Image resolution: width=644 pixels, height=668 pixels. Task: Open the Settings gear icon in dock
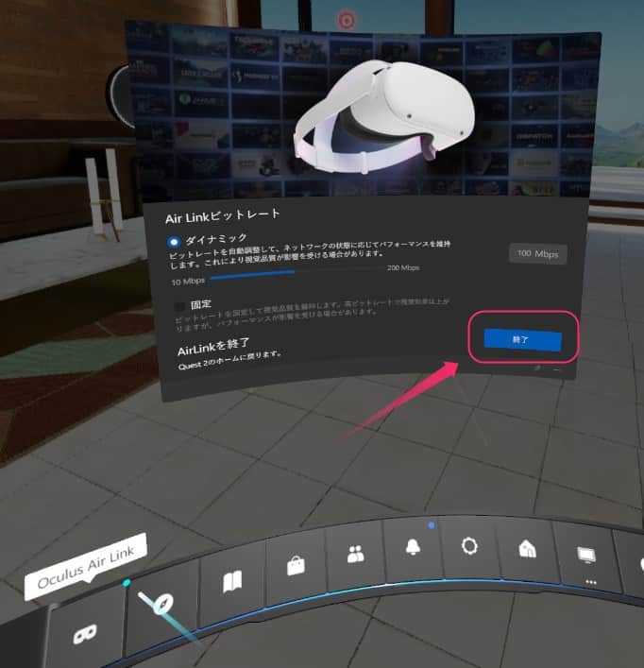tap(469, 546)
